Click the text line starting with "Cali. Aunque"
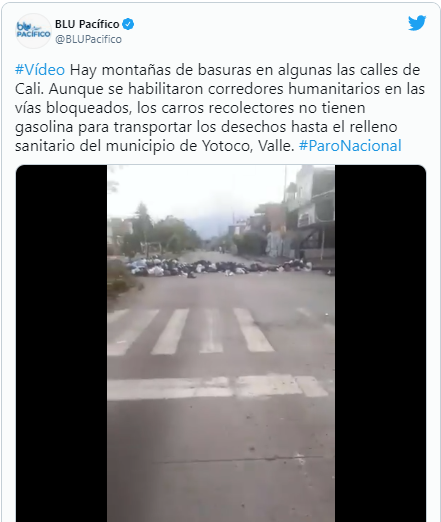Viewport: 441px width, 522px height. (220, 89)
